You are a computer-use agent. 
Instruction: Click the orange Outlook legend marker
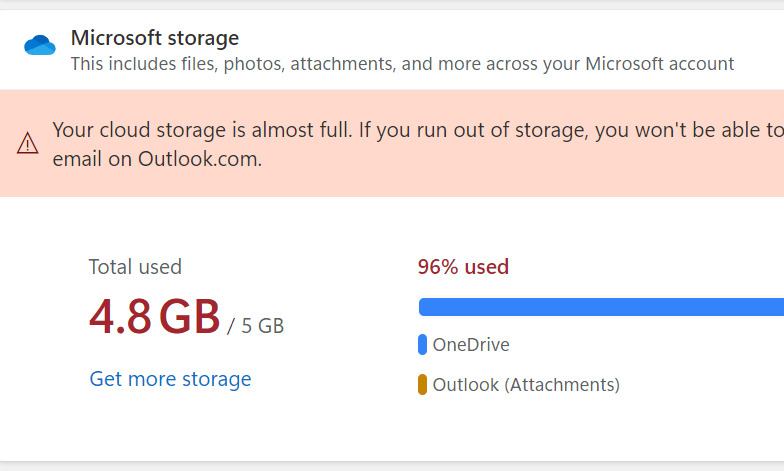[422, 384]
